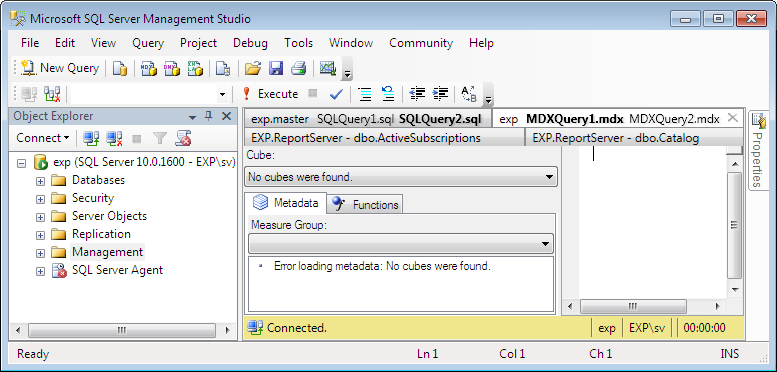
Task: Open a new Analysis Services XMLA Query
Action: click(x=195, y=68)
